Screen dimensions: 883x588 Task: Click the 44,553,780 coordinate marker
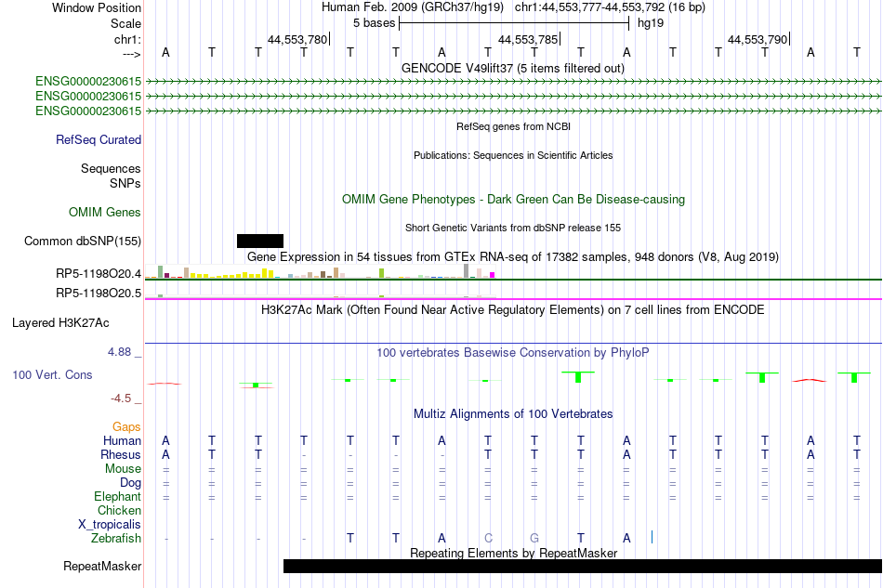[297, 39]
